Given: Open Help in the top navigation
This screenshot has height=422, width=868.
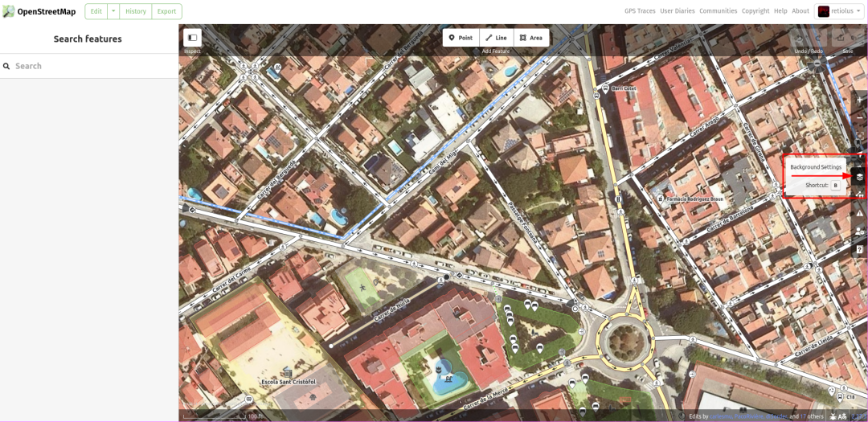Looking at the screenshot, I should tap(780, 11).
